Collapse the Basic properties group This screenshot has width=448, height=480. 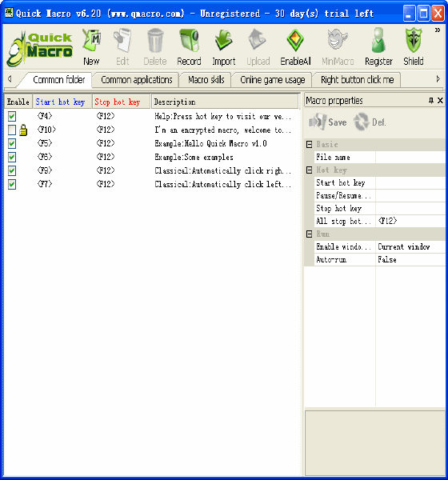coord(310,145)
